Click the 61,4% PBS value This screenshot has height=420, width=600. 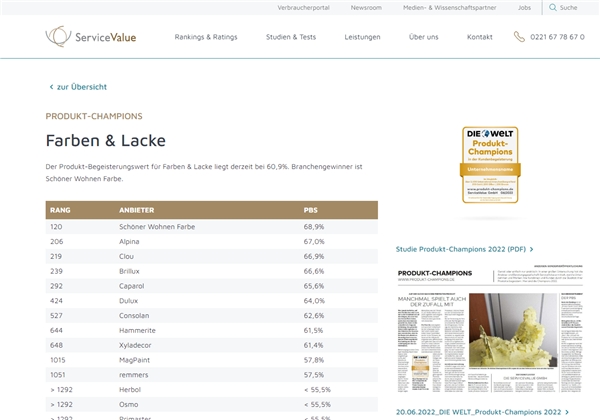click(x=313, y=345)
